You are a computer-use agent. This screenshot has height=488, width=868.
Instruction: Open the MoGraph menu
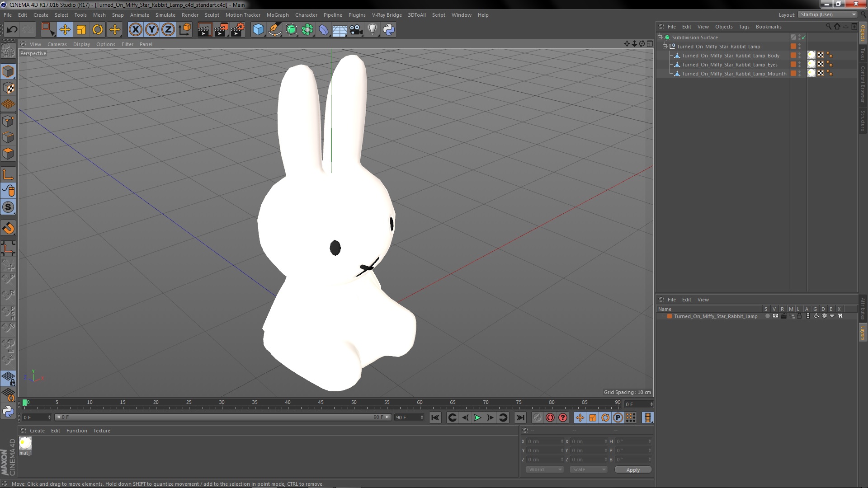tap(278, 15)
